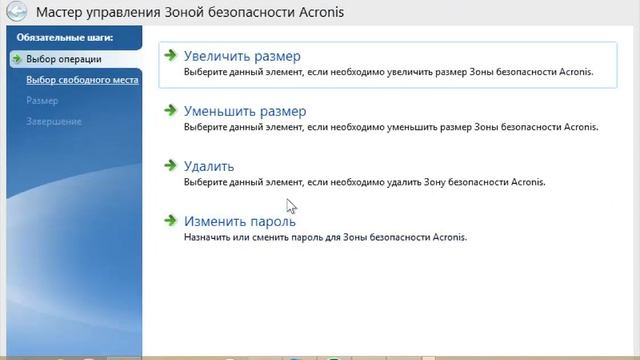The image size is (640, 360).
Task: Click the disabled Завершение step
Action: [x=54, y=121]
